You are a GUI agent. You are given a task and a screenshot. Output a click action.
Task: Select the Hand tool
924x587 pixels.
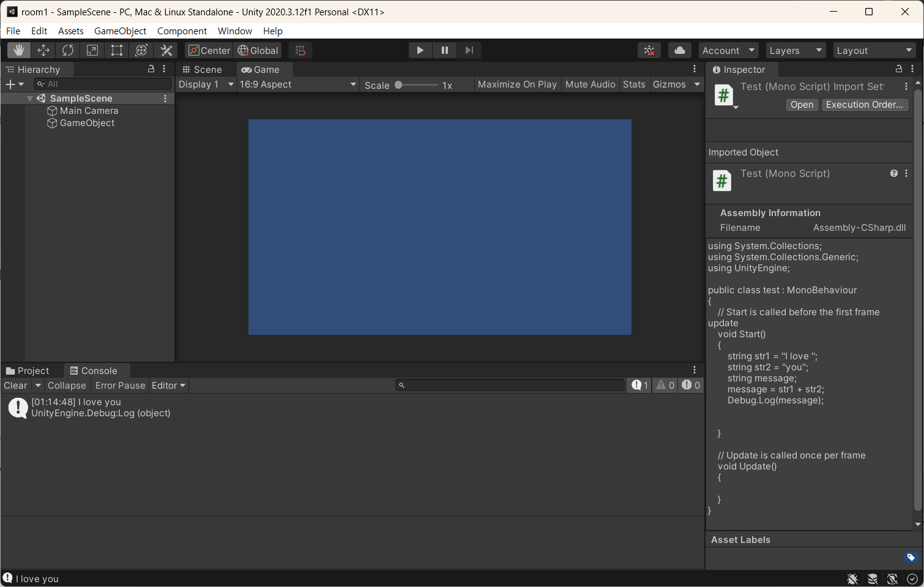pos(19,50)
